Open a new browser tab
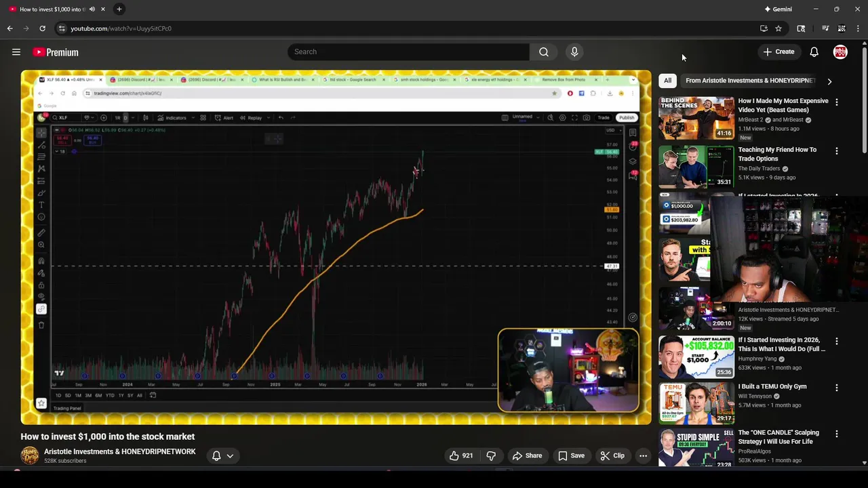The height and width of the screenshot is (488, 868). point(119,9)
